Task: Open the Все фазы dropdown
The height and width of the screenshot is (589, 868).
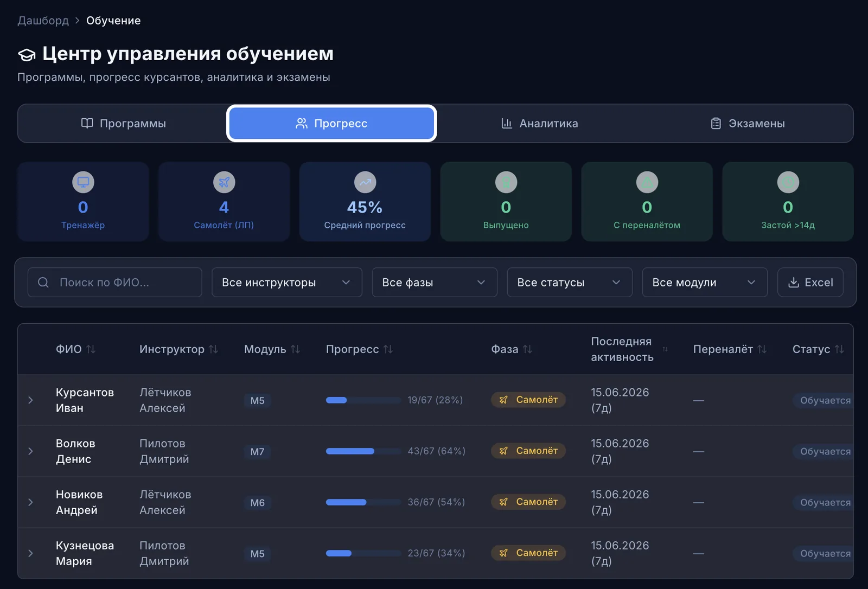Action: [435, 282]
